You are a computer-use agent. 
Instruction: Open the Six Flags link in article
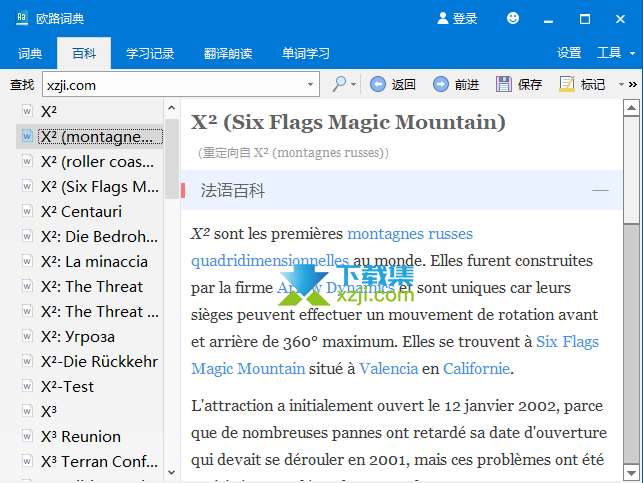(568, 342)
